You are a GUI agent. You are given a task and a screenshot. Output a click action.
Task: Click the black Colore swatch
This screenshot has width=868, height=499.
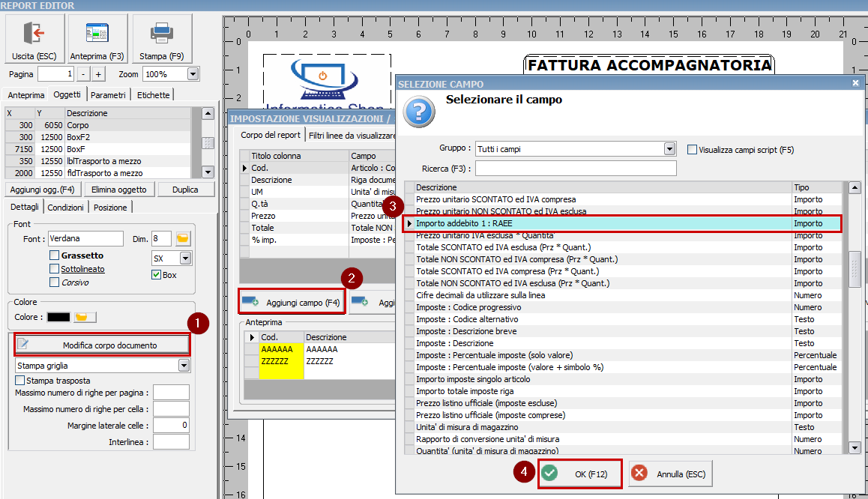(x=58, y=317)
